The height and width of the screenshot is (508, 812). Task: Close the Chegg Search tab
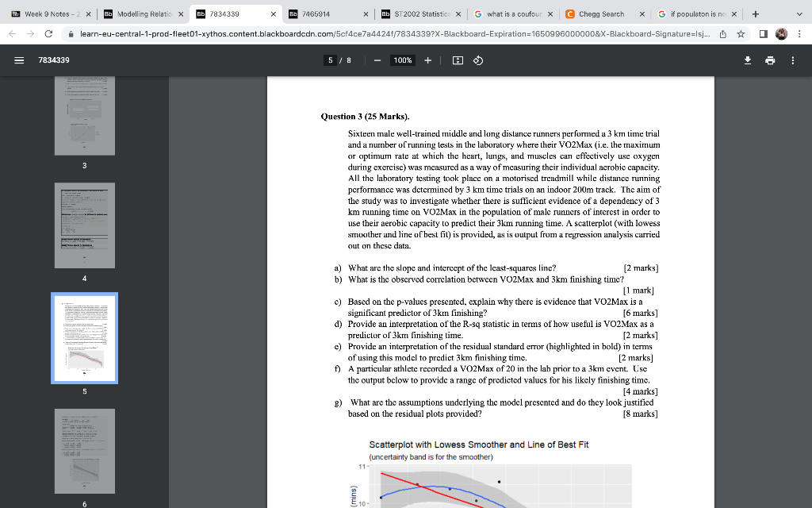642,14
